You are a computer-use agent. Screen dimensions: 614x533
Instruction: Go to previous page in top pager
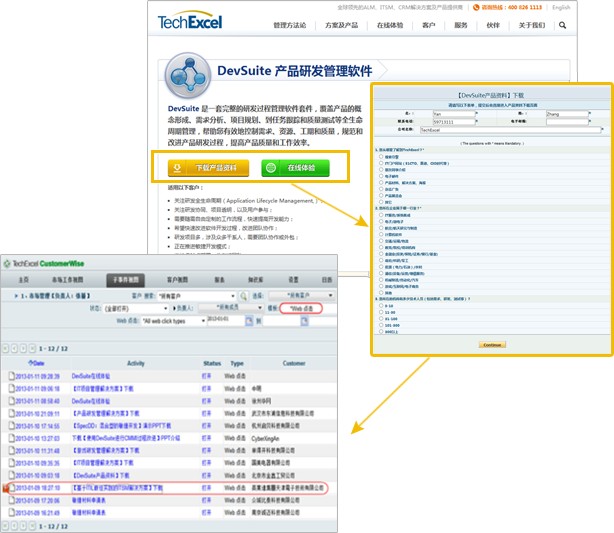(14, 348)
